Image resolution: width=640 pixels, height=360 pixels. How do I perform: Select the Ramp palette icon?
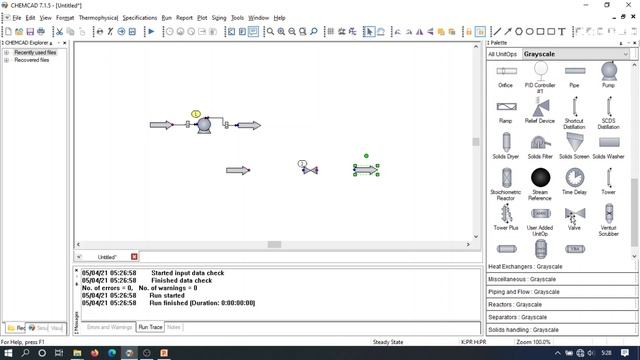(507, 107)
